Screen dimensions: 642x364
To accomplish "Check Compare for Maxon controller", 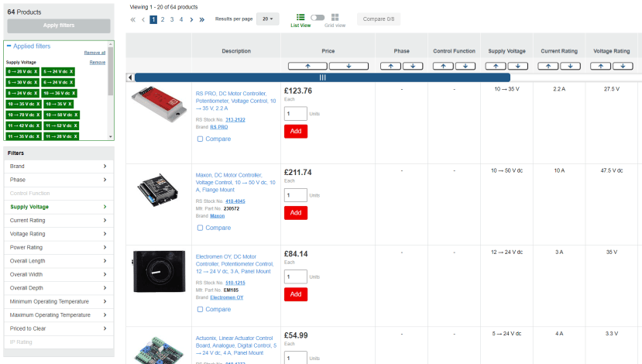I will (x=201, y=228).
